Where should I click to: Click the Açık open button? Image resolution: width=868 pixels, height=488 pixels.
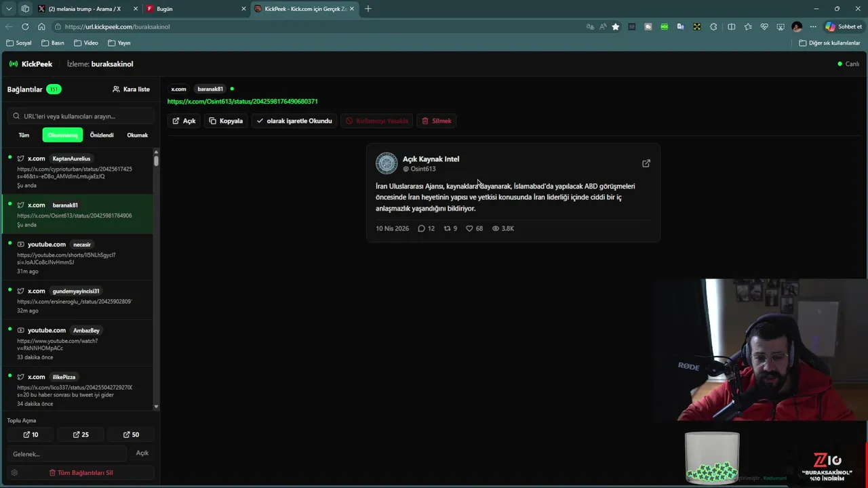click(x=184, y=121)
